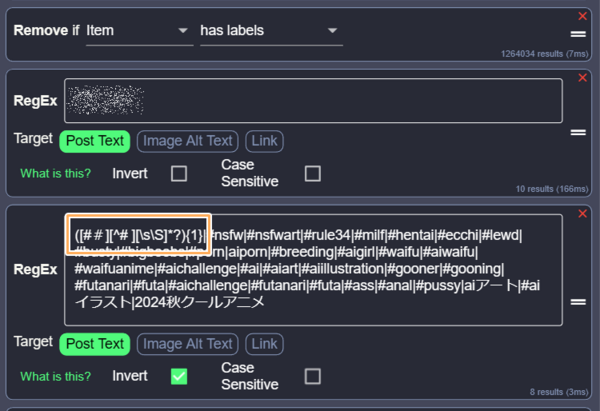
Task: Remove the 'Remove if' filter block
Action: click(582, 16)
